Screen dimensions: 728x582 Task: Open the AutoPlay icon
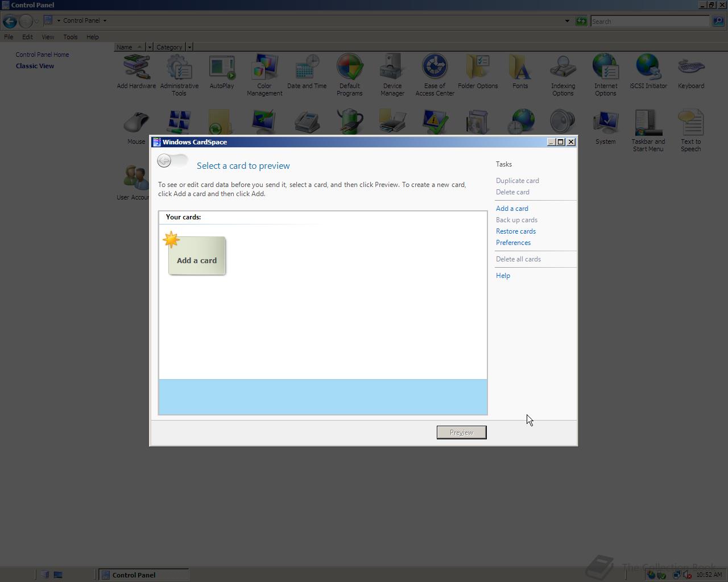tap(222, 72)
